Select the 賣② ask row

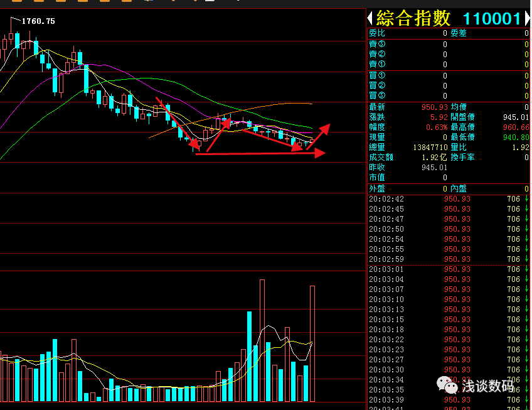click(x=449, y=55)
